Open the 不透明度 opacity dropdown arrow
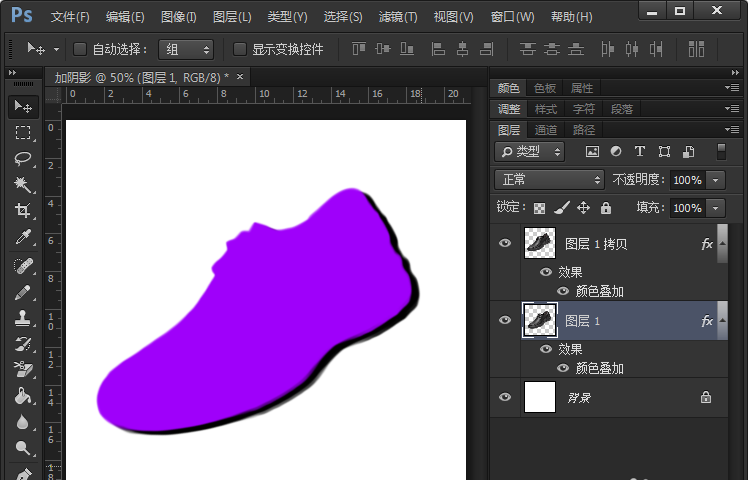 pos(716,180)
